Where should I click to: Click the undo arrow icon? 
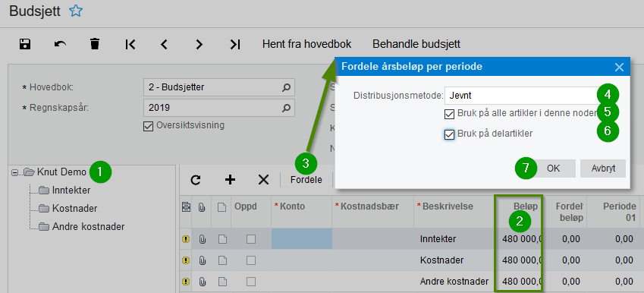[x=60, y=44]
